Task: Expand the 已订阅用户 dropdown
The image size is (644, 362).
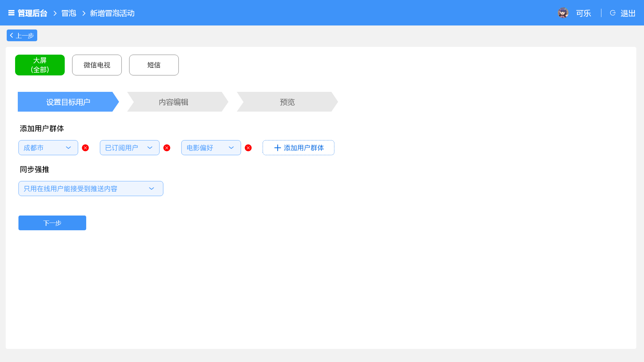Action: 129,148
